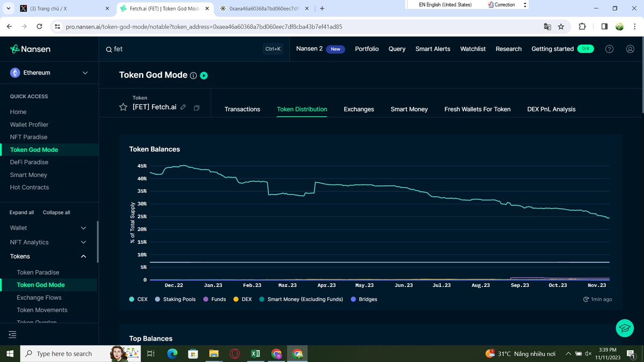Toggle Staking Pools legend series

pyautogui.click(x=175, y=299)
